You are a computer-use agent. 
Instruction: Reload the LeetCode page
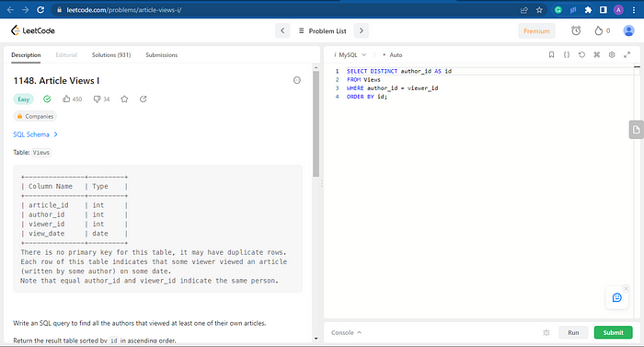pos(40,10)
